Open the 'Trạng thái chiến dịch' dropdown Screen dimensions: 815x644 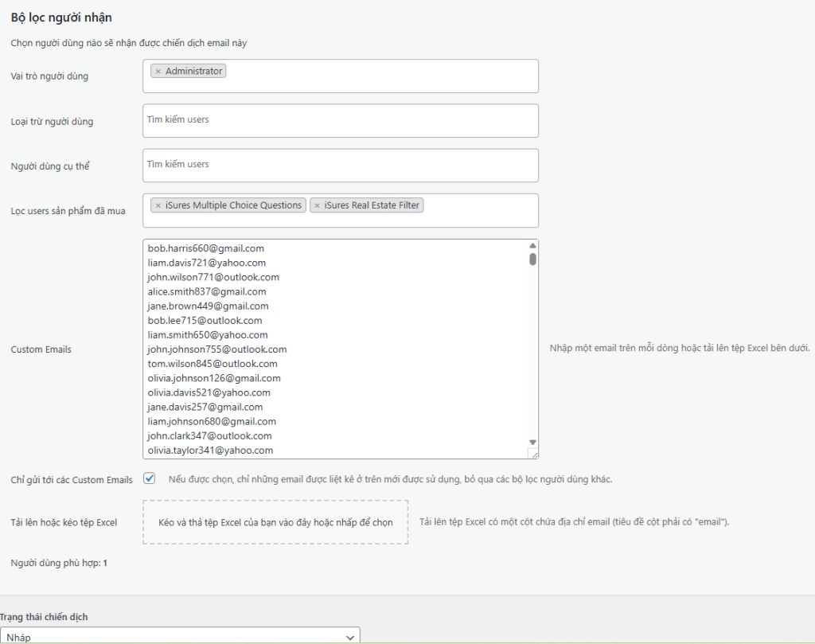(180, 637)
